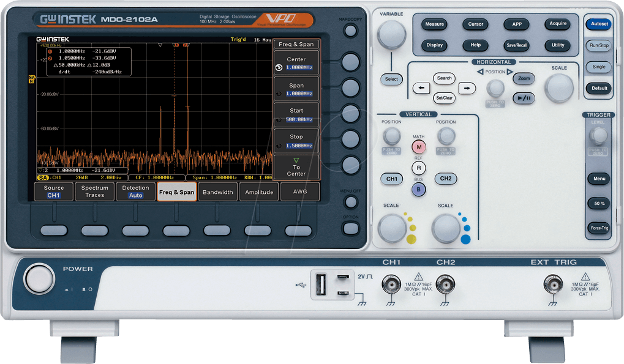Click the Hardcopy button
This screenshot has width=624, height=364.
click(351, 31)
